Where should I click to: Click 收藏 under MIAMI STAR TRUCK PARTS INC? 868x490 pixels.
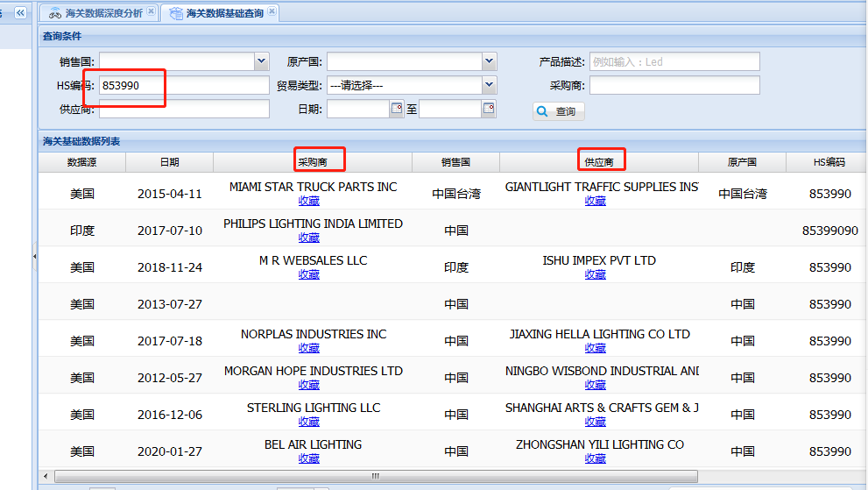coord(309,201)
